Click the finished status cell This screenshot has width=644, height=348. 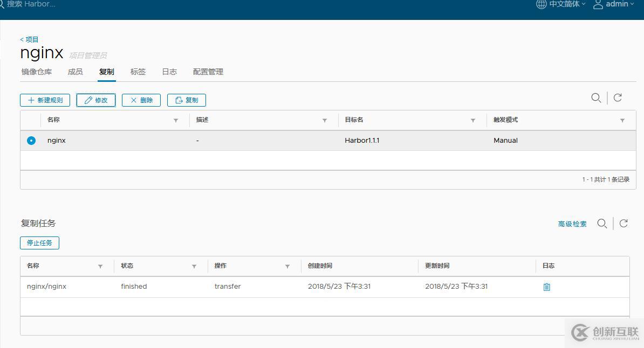[134, 287]
